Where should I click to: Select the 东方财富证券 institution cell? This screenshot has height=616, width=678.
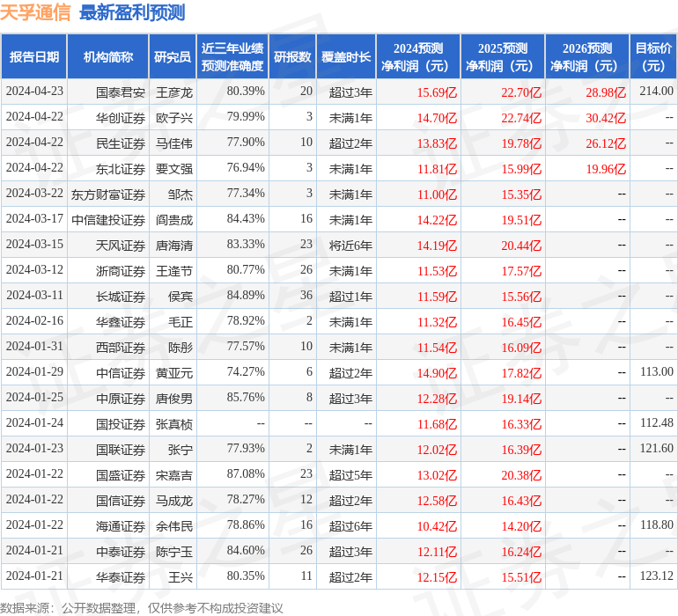(108, 194)
